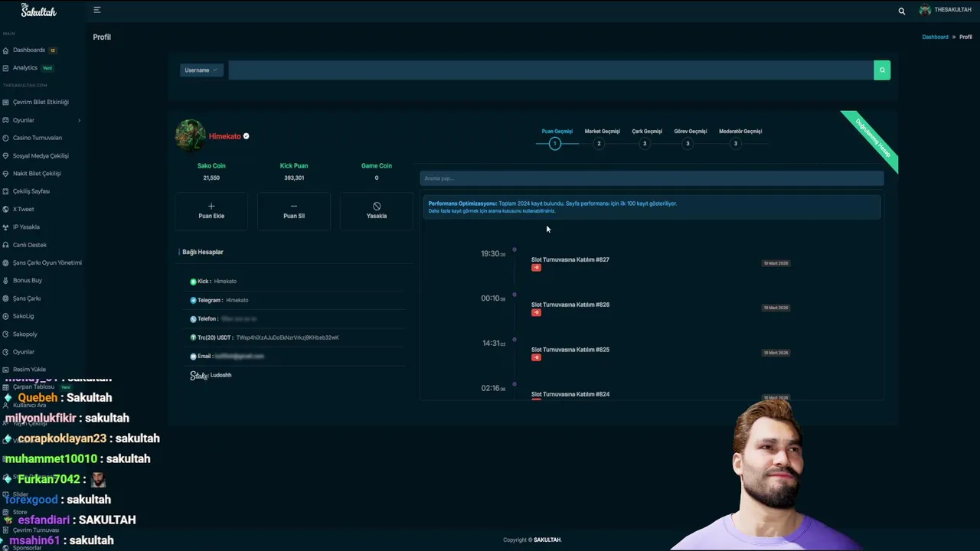Click the Çekiliş Sayfası sidebar icon
This screenshot has width=980, height=551.
[x=6, y=191]
